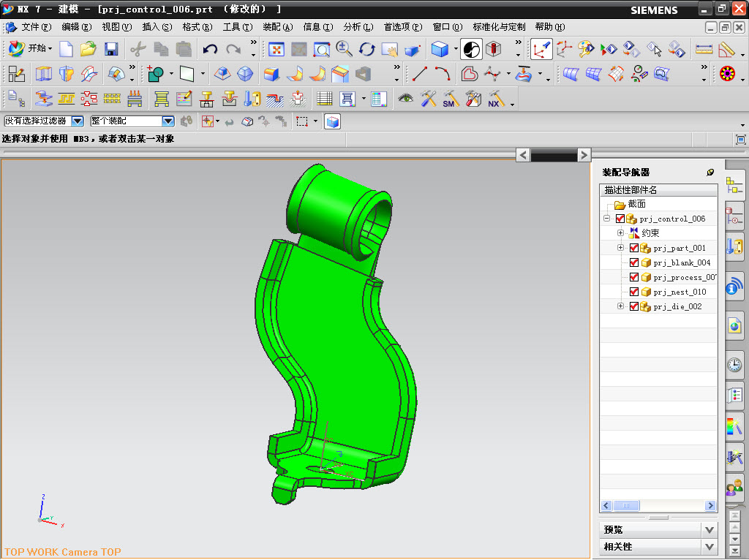Click the Fit view icon
Viewport: 749px width, 560px height.
[x=276, y=49]
